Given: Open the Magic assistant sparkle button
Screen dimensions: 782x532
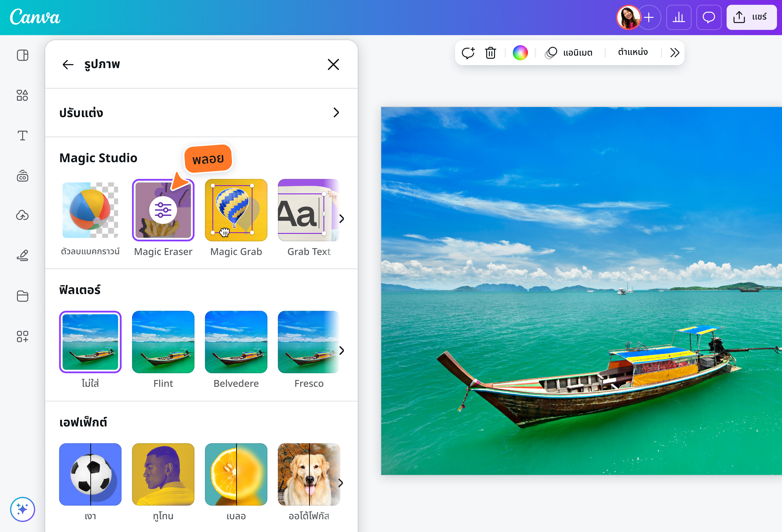Looking at the screenshot, I should coord(23,509).
